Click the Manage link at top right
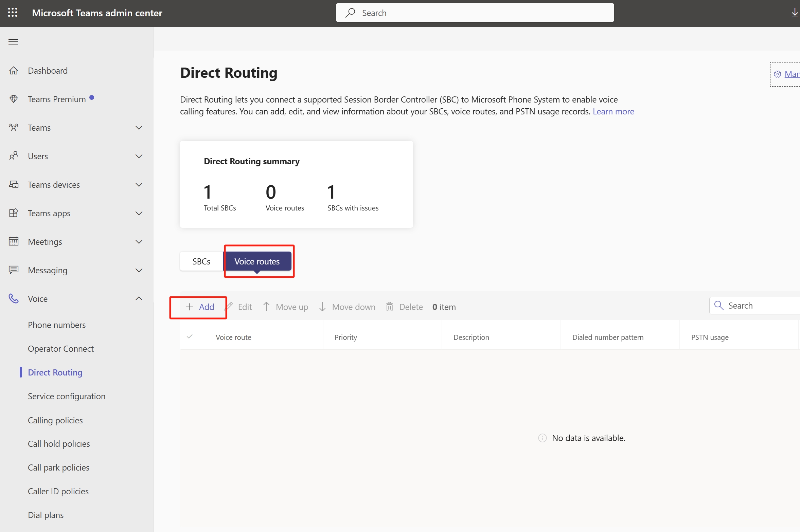The height and width of the screenshot is (532, 800). [792, 74]
